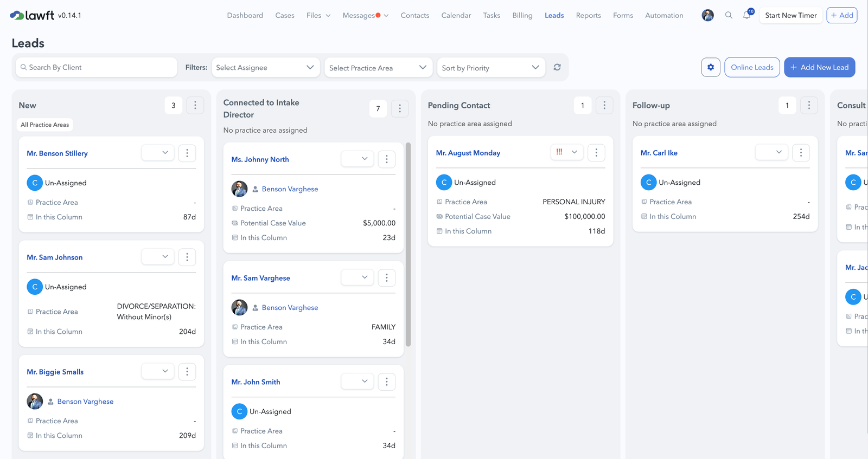
Task: Click Un-Assigned avatar on Carl Ike card
Action: point(648,182)
